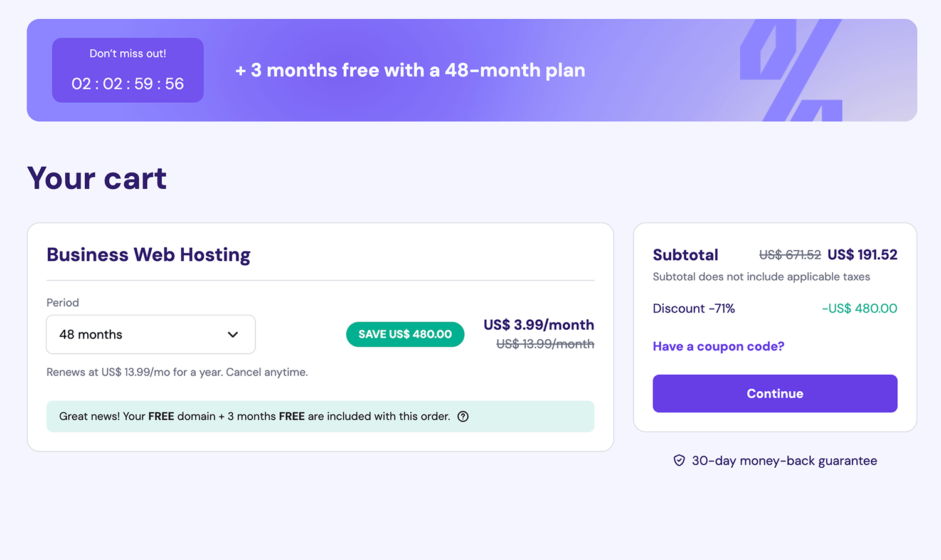Open the 48 months period selector
This screenshot has width=941, height=560.
point(151,335)
